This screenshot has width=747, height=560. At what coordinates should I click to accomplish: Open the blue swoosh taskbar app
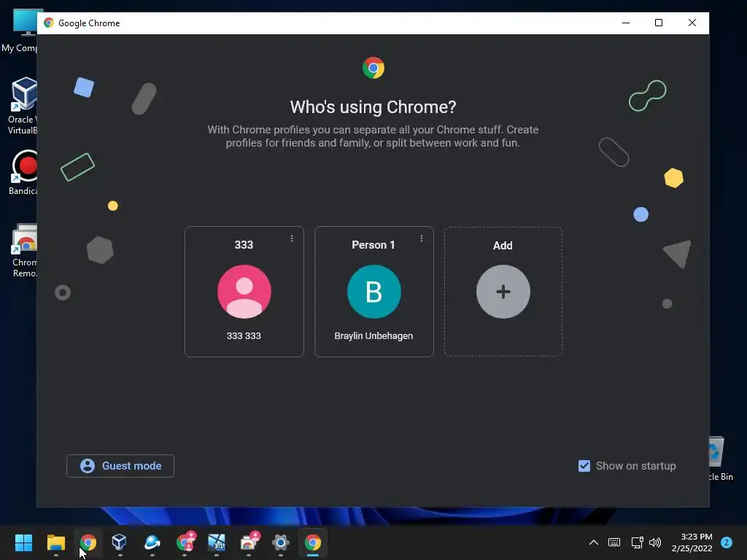pyautogui.click(x=152, y=542)
